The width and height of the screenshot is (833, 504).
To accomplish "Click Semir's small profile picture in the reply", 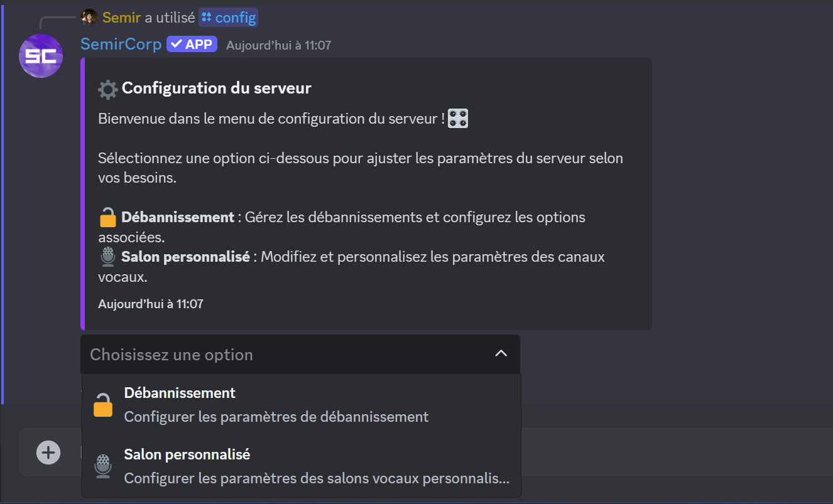I will pyautogui.click(x=89, y=17).
